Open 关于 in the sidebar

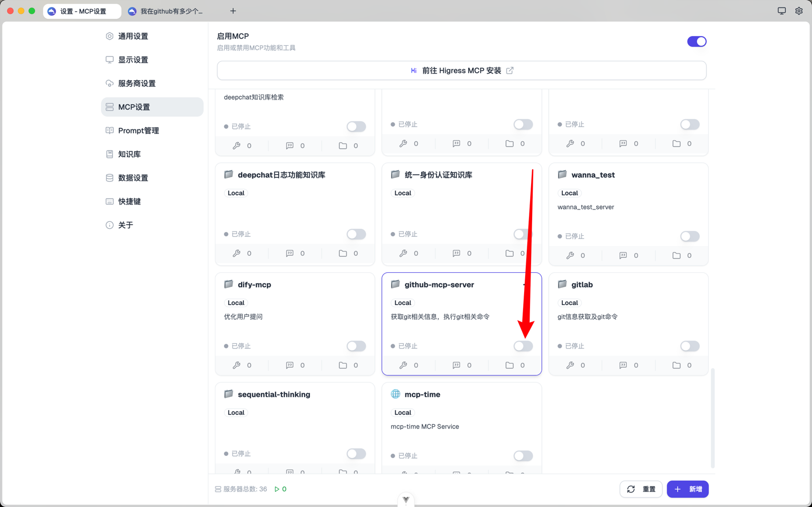pyautogui.click(x=152, y=225)
